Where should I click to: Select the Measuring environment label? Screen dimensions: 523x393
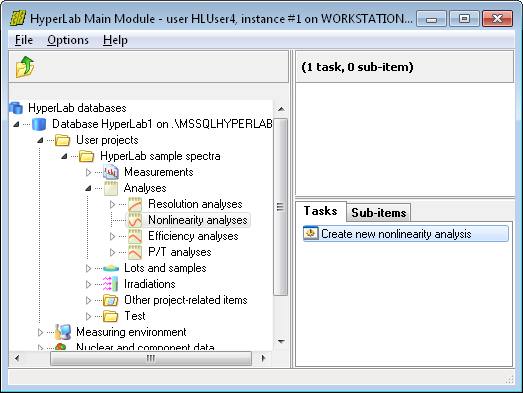(x=131, y=332)
